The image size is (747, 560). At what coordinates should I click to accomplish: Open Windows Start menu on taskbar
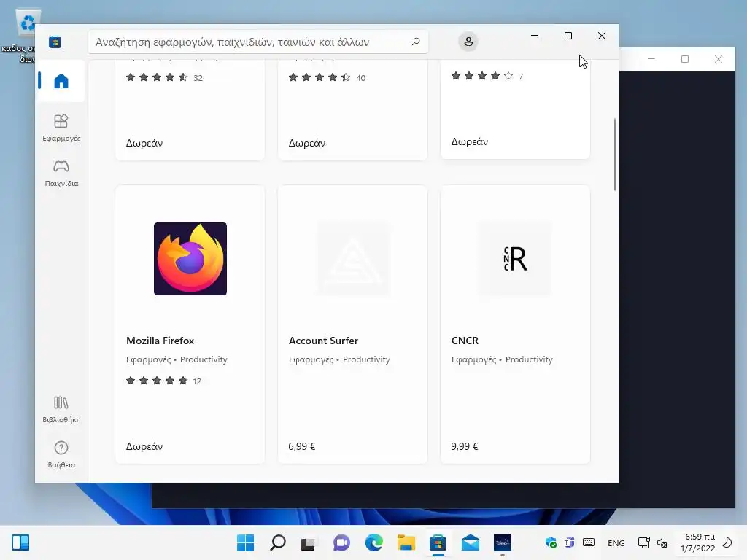245,542
